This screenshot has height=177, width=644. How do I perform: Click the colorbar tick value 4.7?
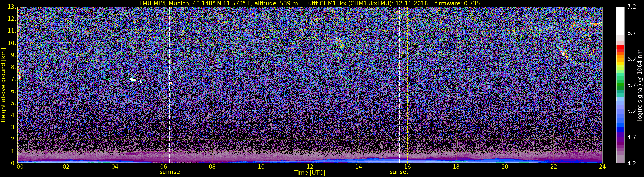[632, 137]
